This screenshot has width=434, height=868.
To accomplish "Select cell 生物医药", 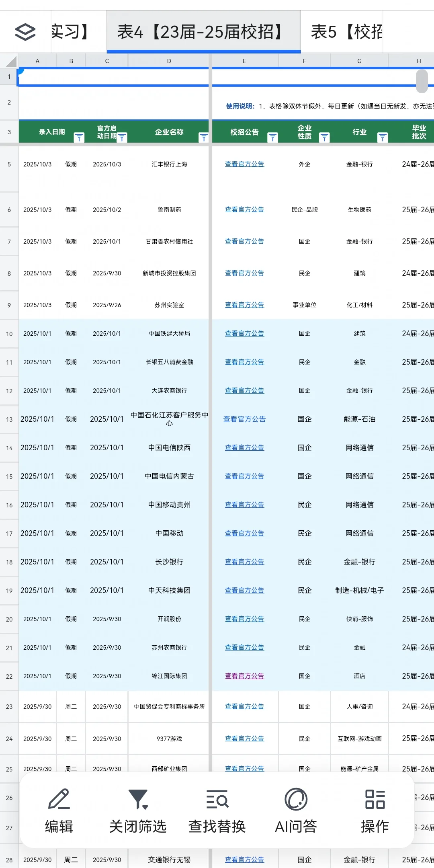I will tap(360, 210).
